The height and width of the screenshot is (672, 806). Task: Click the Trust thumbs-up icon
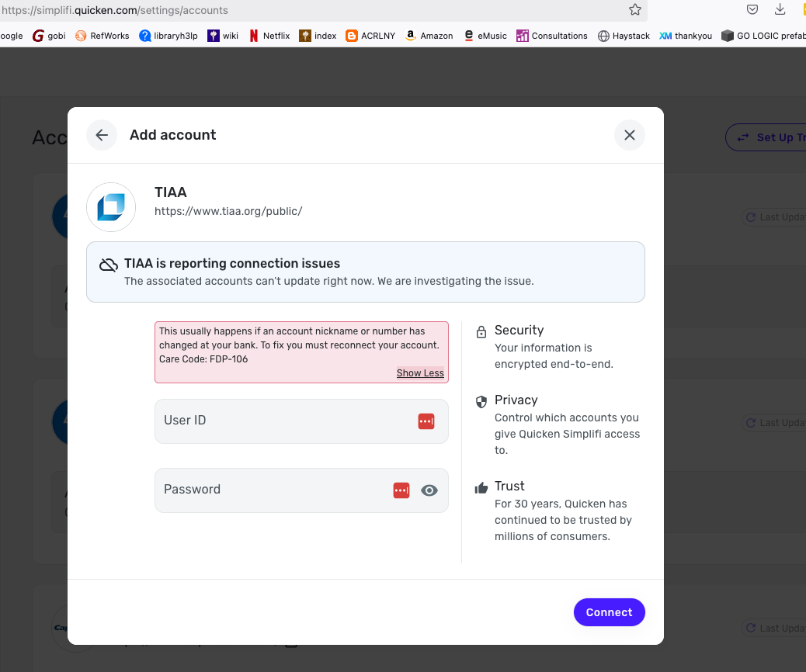click(x=481, y=487)
